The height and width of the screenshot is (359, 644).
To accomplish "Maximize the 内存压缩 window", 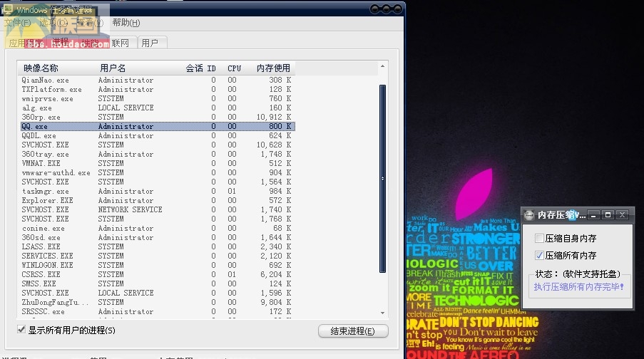I will [608, 214].
